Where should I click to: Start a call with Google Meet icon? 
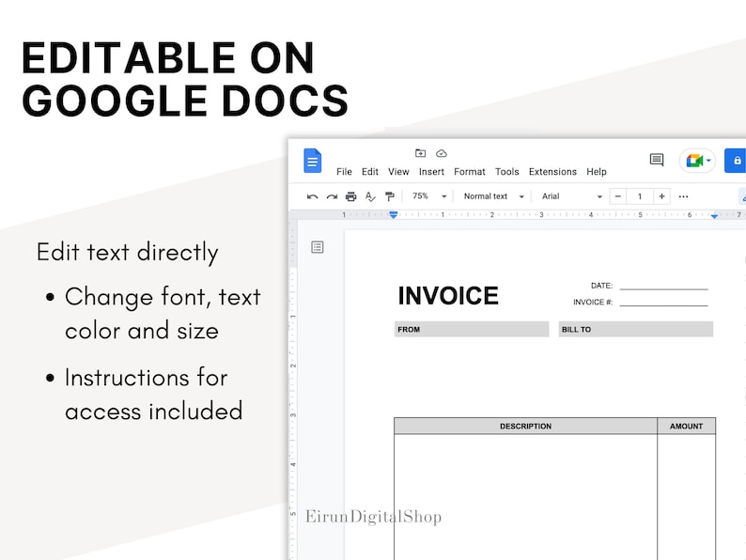694,161
